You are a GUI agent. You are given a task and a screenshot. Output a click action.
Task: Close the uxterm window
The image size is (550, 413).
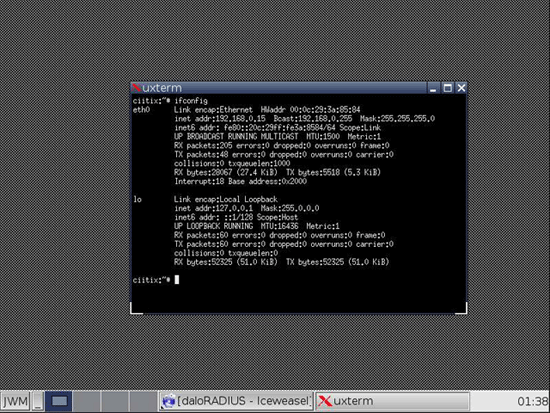pos(461,88)
